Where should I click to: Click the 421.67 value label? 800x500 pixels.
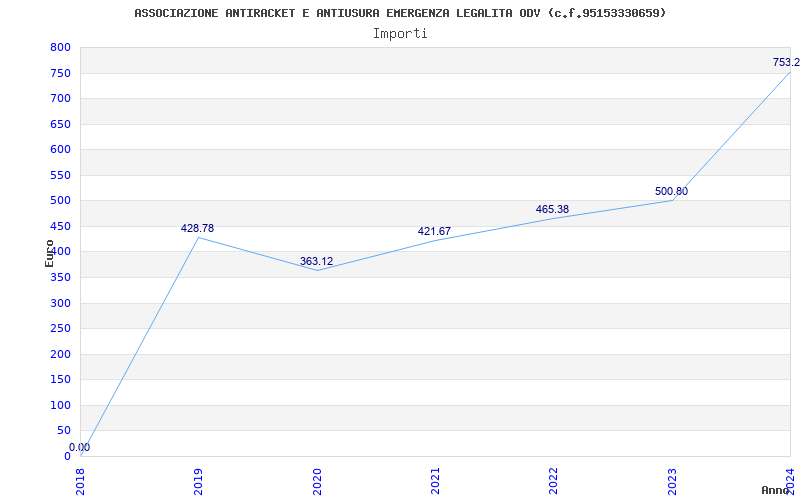click(434, 232)
